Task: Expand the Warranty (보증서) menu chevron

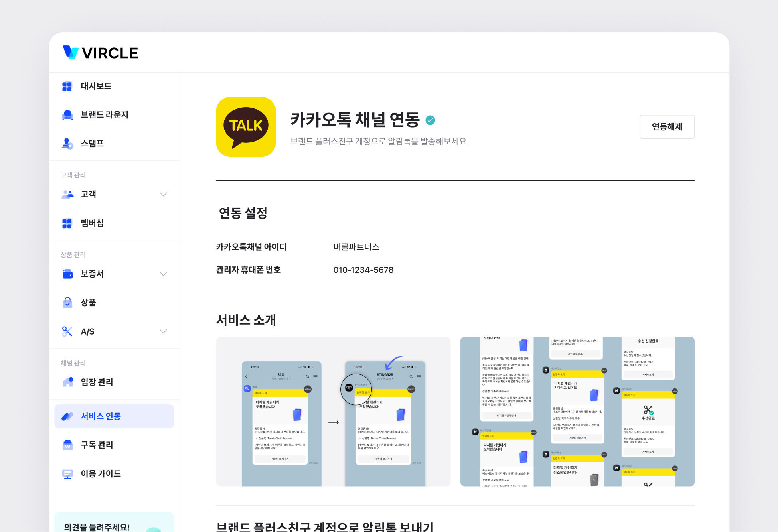Action: tap(163, 274)
